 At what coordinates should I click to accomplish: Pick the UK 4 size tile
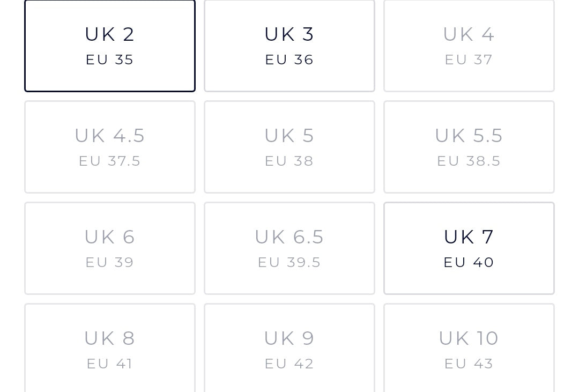point(469,46)
